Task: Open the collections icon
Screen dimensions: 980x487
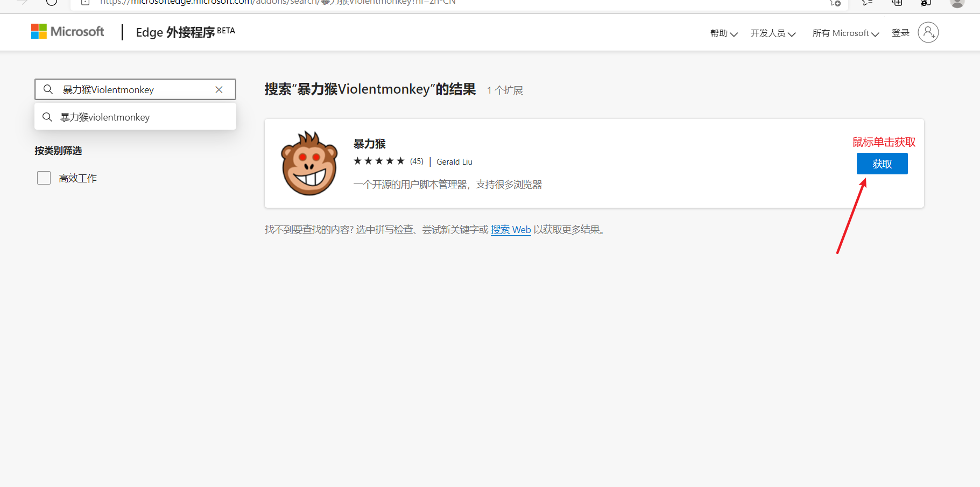Action: pyautogui.click(x=897, y=3)
